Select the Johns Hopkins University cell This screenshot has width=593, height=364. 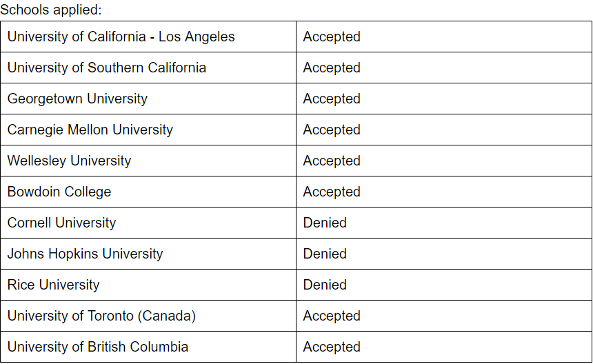[x=148, y=254]
